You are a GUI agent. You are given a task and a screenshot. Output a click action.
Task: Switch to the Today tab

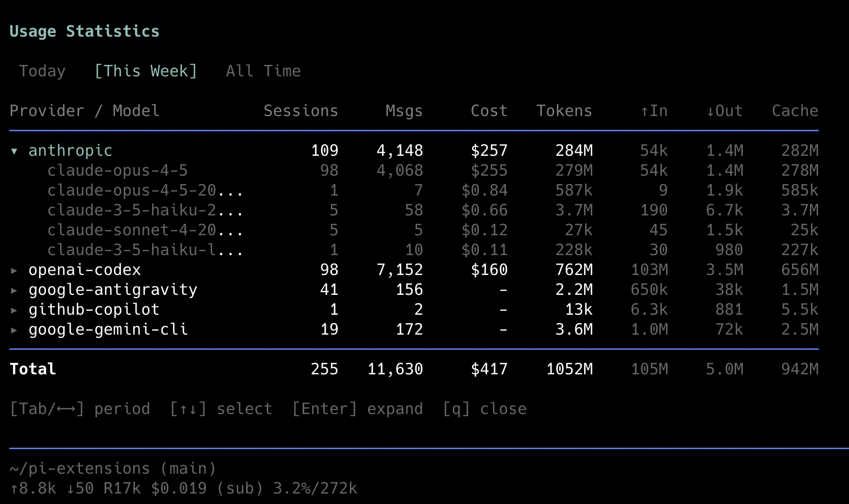(42, 71)
